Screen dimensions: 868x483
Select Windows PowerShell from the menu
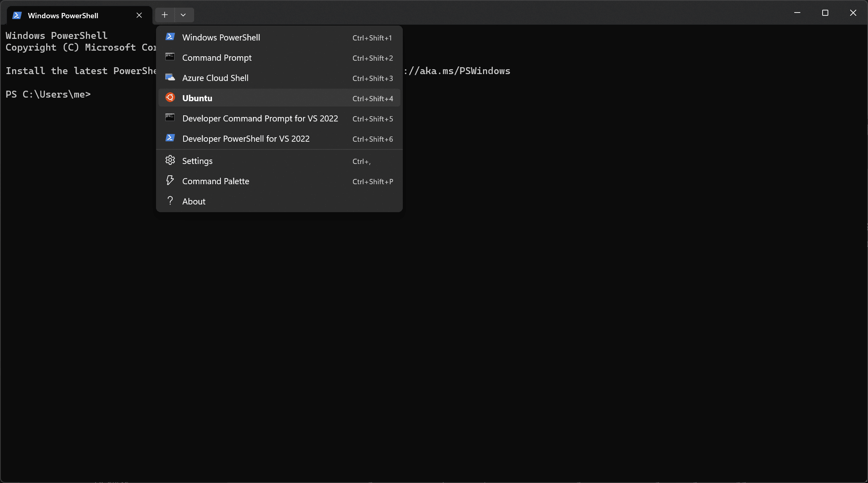(279, 37)
